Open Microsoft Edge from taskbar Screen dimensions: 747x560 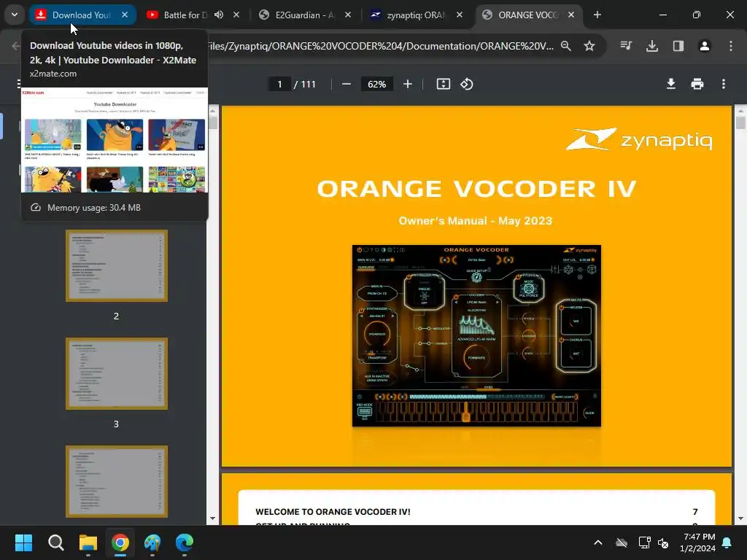click(185, 542)
